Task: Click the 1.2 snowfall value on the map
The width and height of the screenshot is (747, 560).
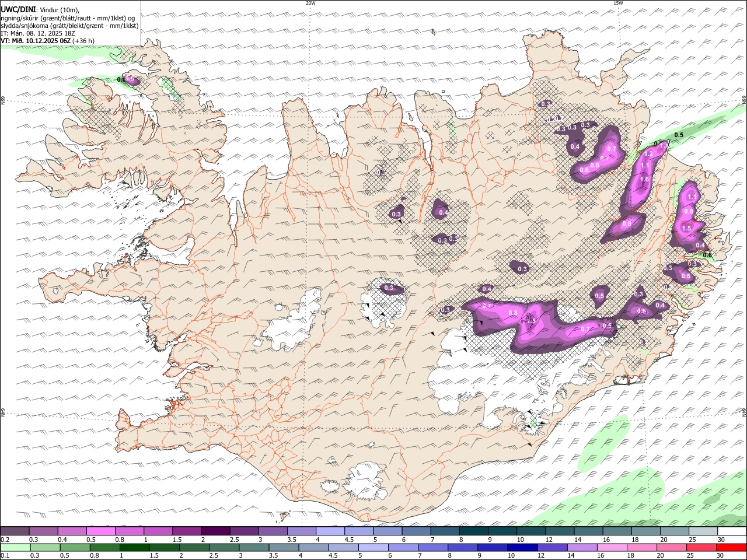Action: click(x=648, y=153)
